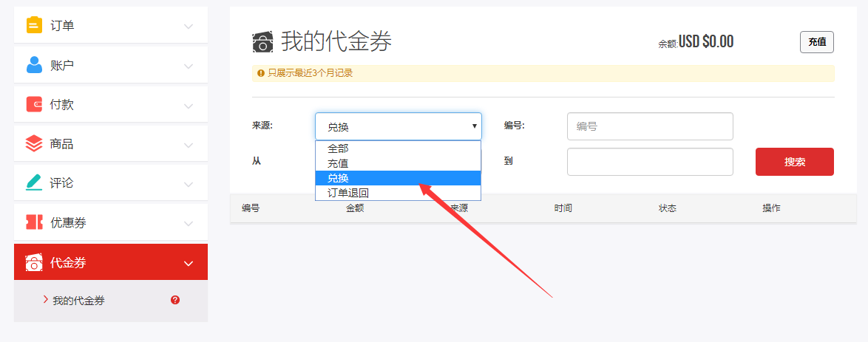The height and width of the screenshot is (342, 868).
Task: Click the Vouchers (代金券) sidebar icon
Action: click(34, 262)
